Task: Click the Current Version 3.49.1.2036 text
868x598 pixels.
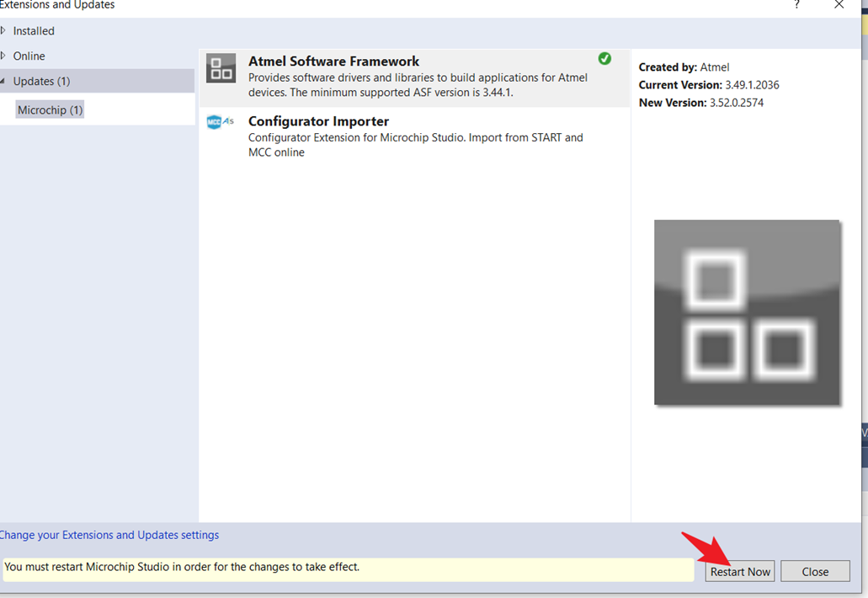Action: click(x=709, y=85)
